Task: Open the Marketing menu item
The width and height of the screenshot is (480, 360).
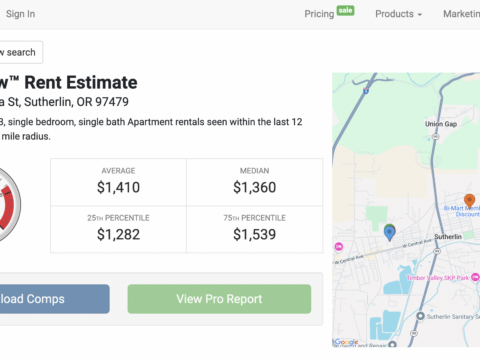Action: coord(461,14)
